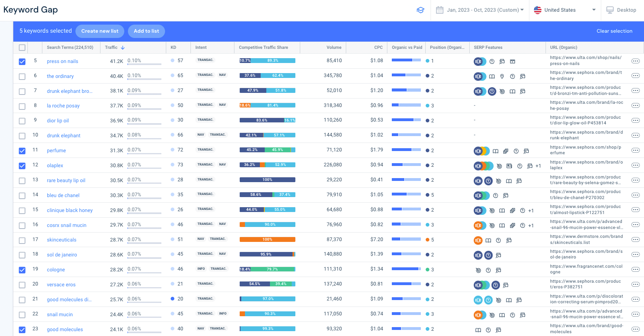Sort by the Volume column header

click(x=334, y=47)
